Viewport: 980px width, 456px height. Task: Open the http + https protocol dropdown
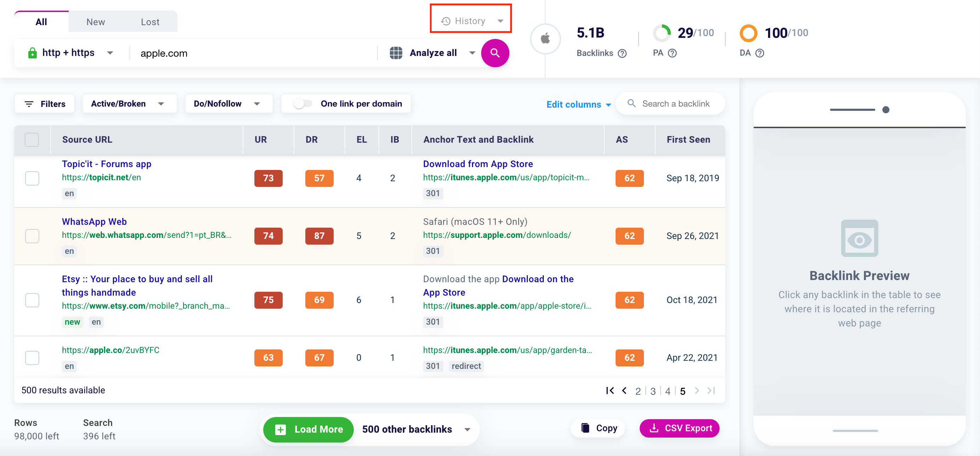(x=70, y=53)
